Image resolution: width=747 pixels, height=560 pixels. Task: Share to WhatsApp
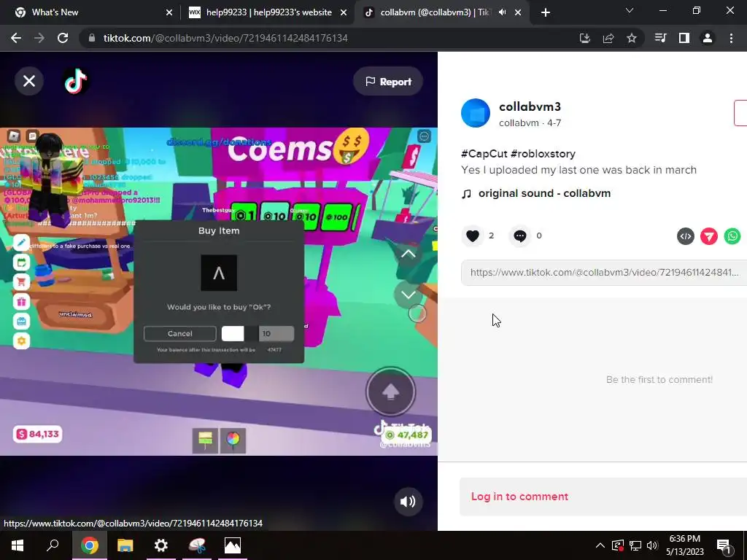[x=732, y=236]
